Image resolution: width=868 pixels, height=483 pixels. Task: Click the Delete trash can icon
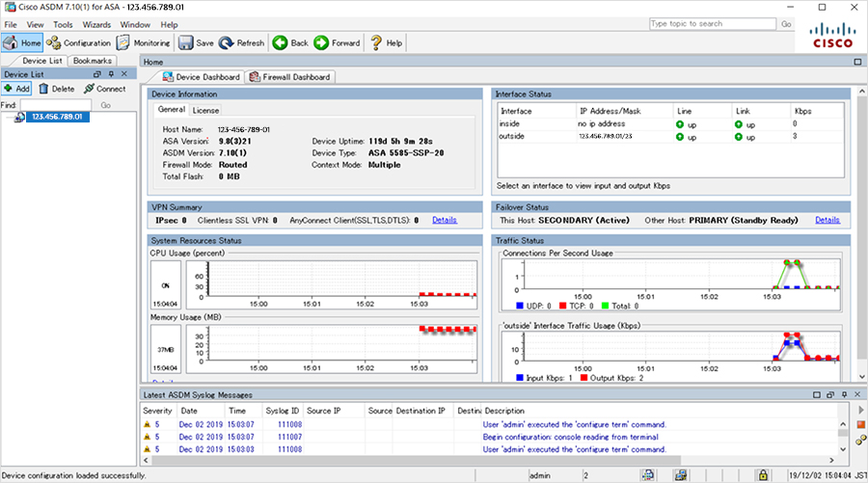43,89
